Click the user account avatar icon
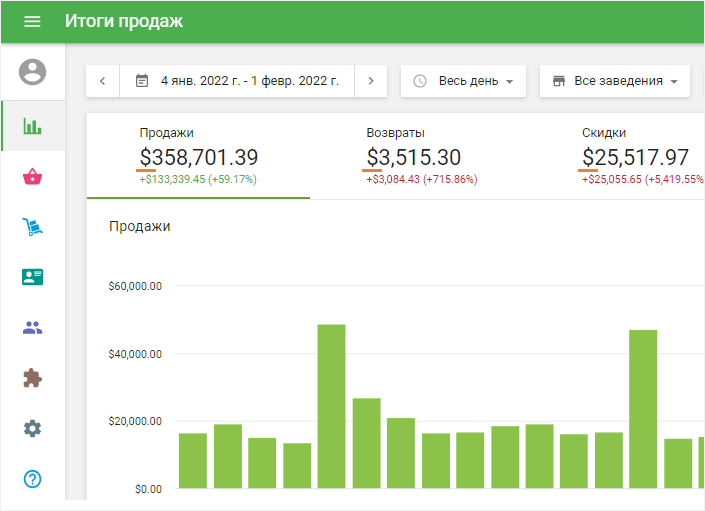The height and width of the screenshot is (511, 705). [33, 71]
